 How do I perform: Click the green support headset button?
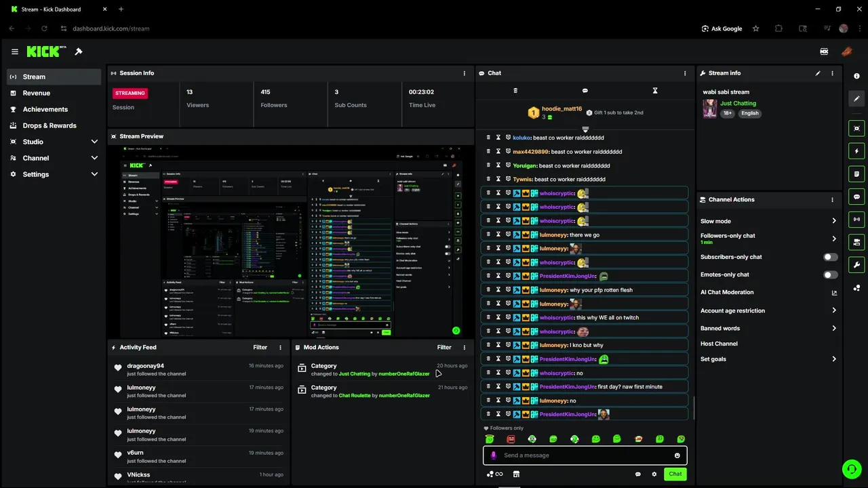pyautogui.click(x=851, y=469)
